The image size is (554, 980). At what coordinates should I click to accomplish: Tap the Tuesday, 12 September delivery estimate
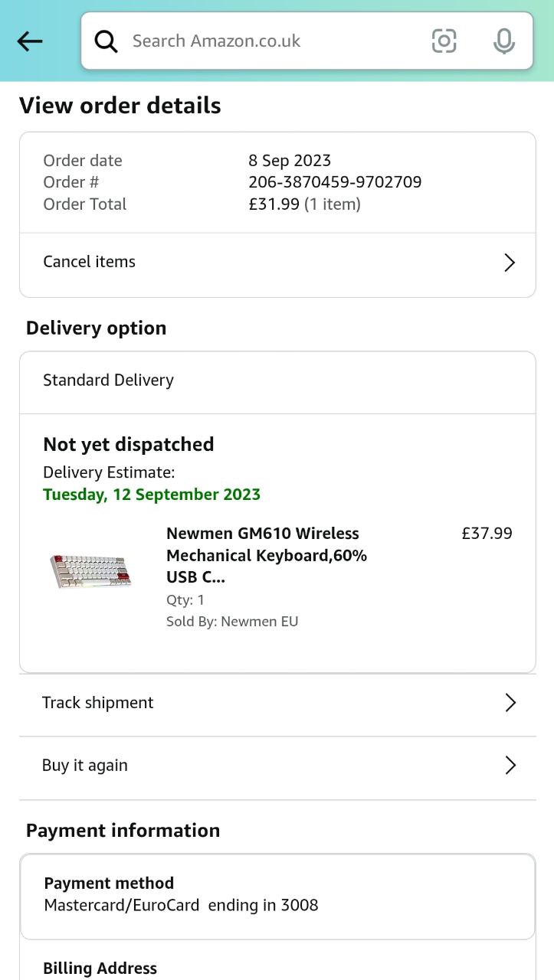152,495
